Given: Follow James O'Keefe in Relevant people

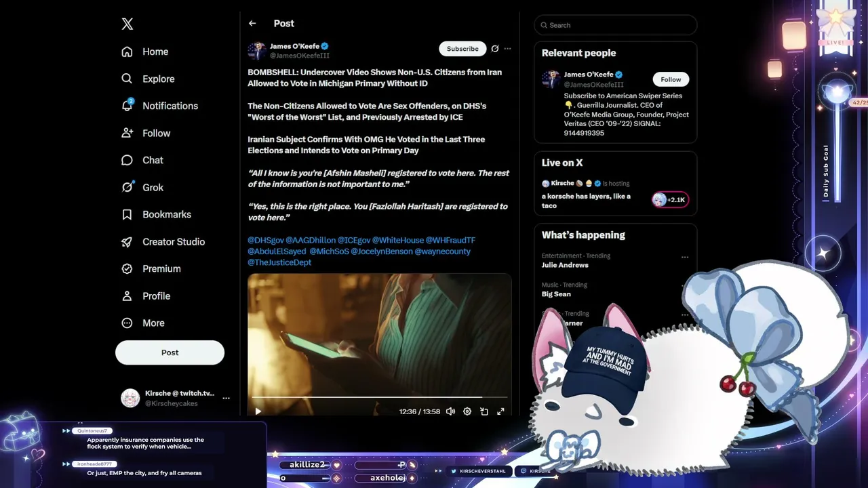Looking at the screenshot, I should pos(671,79).
